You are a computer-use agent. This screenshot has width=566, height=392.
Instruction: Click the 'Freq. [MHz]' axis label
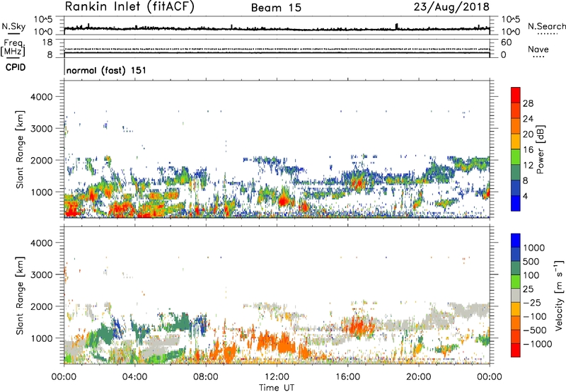pos(13,48)
